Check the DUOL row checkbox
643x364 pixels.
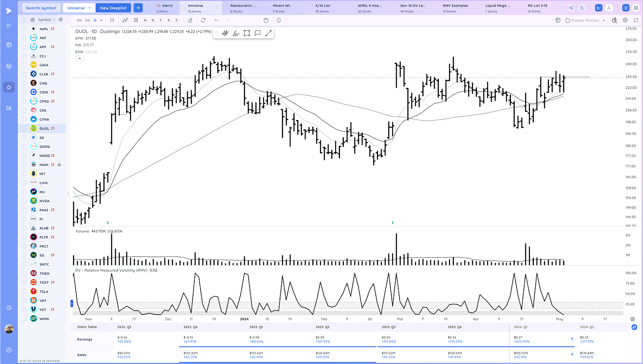(24, 128)
